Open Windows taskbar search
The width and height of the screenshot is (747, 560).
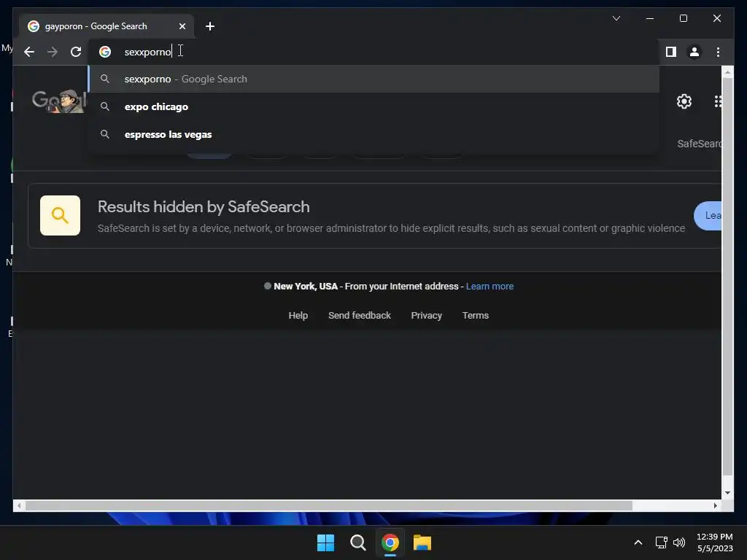[357, 542]
